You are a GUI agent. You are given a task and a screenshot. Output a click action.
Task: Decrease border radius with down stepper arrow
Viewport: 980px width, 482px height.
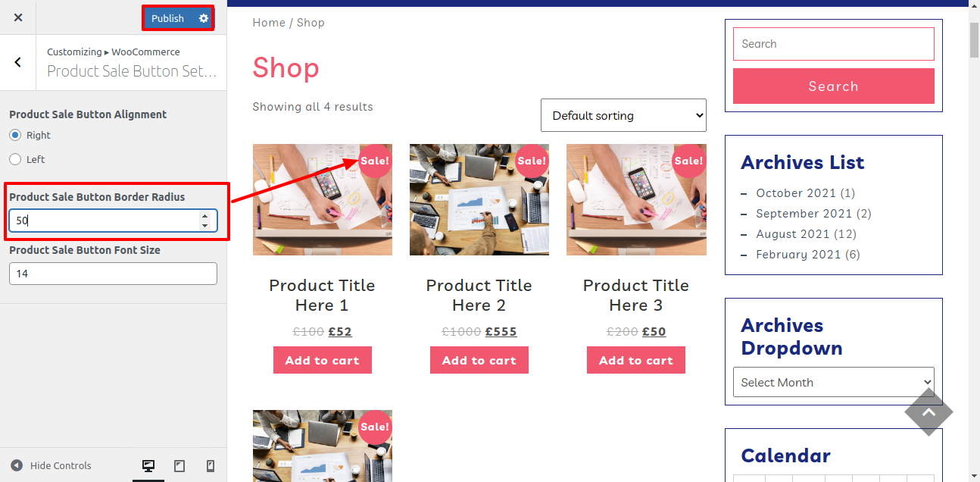tap(204, 225)
